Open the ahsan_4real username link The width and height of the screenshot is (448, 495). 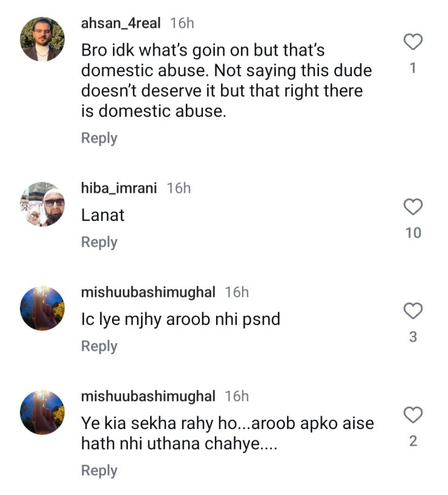[121, 24]
